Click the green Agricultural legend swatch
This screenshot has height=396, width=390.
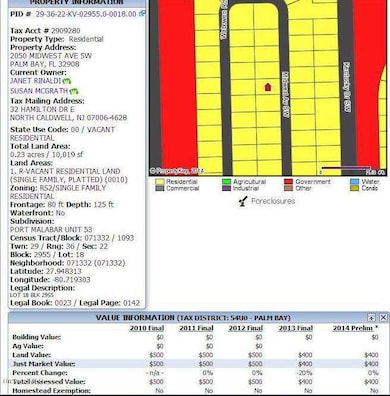[226, 182]
